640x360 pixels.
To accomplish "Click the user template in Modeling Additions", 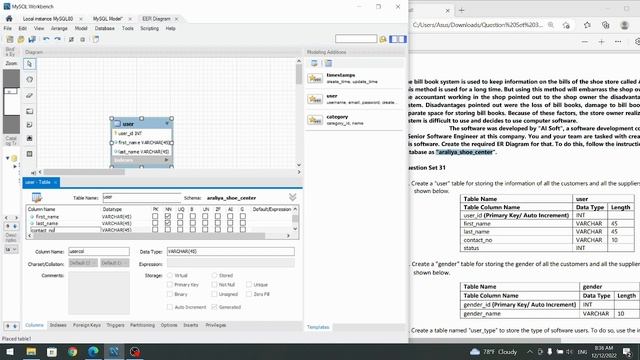I will click(x=354, y=99).
